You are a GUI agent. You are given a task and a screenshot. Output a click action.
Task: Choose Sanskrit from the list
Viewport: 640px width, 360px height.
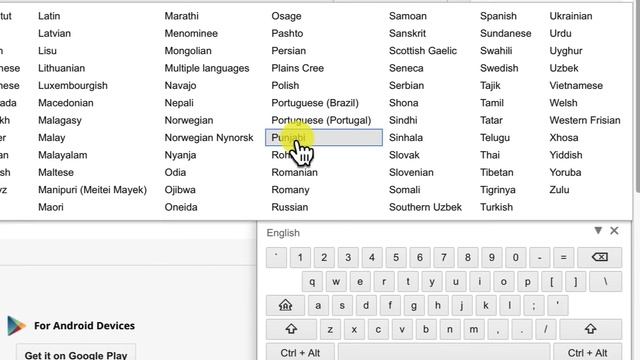pyautogui.click(x=407, y=33)
